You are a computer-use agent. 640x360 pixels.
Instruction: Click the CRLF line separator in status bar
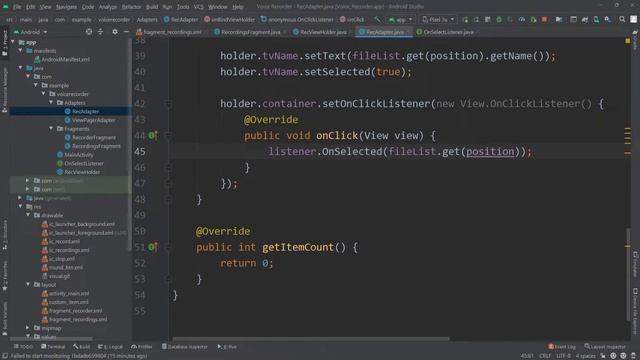tap(544, 356)
